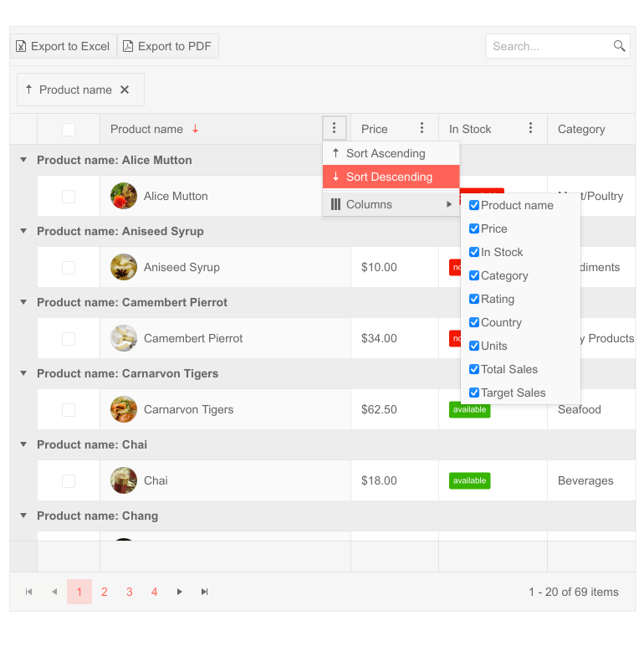Uncheck the Total Sales column checkbox

pyautogui.click(x=474, y=369)
